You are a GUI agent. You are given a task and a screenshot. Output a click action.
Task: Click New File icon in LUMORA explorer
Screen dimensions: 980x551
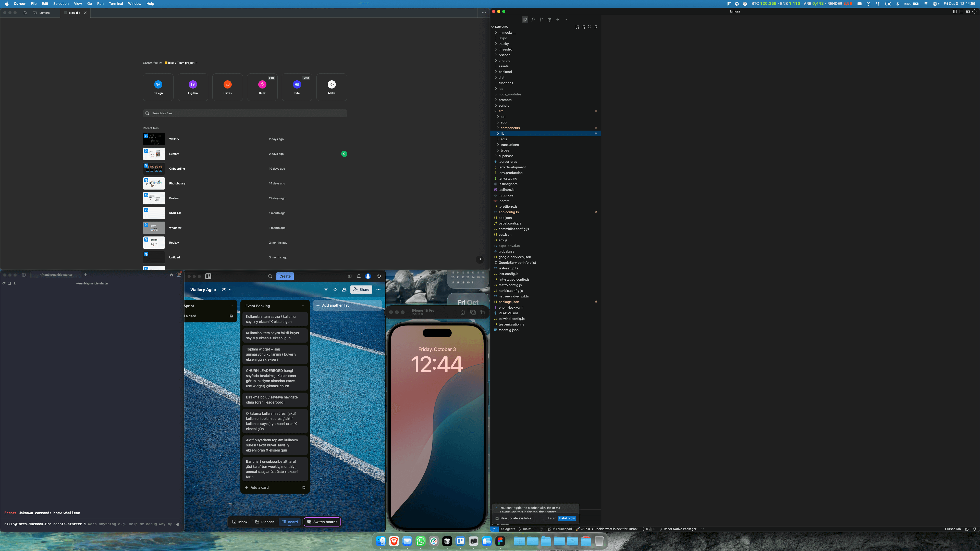click(577, 27)
